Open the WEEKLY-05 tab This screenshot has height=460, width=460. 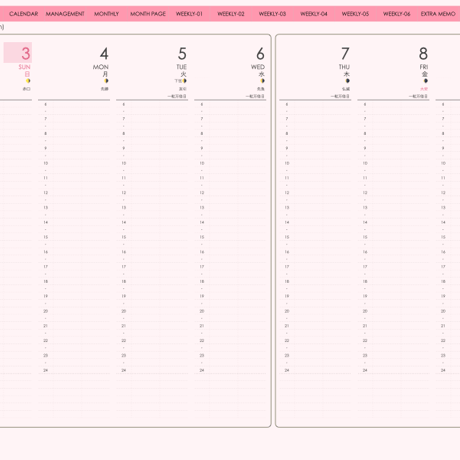pyautogui.click(x=355, y=14)
